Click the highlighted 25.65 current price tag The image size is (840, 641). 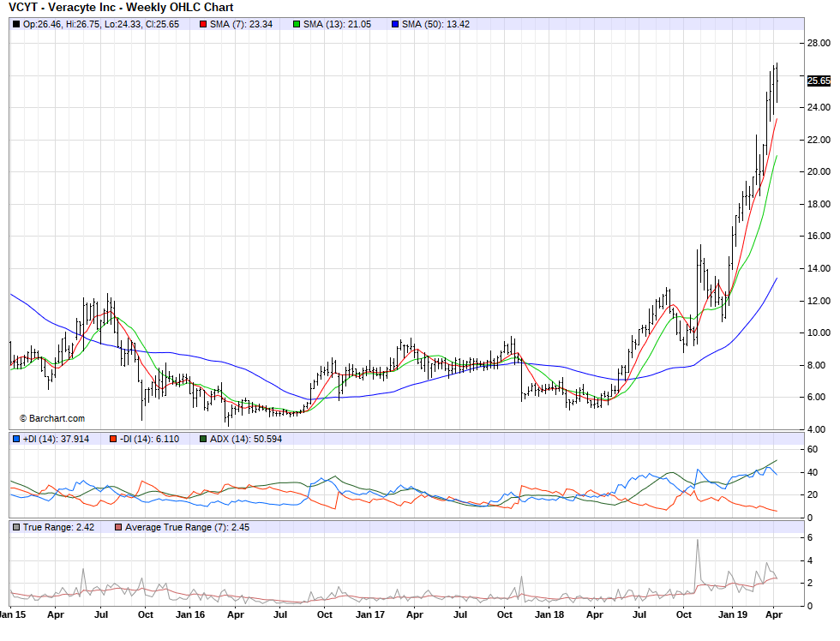tap(819, 81)
